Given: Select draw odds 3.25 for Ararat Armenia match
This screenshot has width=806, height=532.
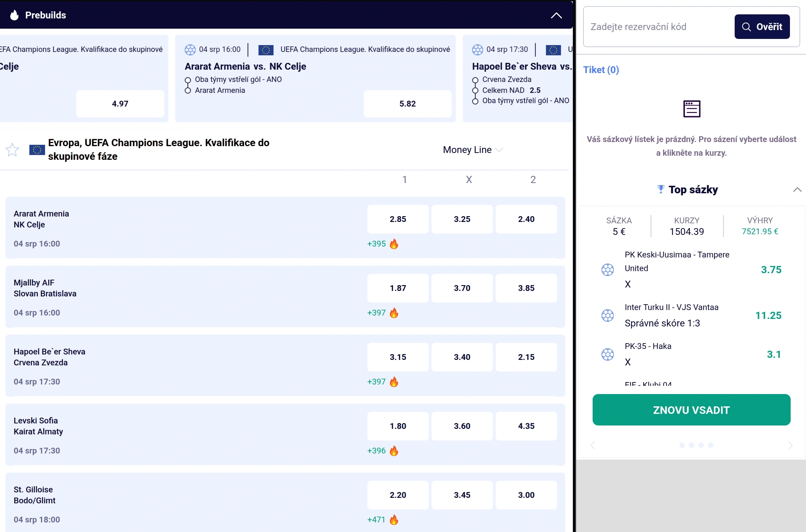Looking at the screenshot, I should (x=462, y=219).
